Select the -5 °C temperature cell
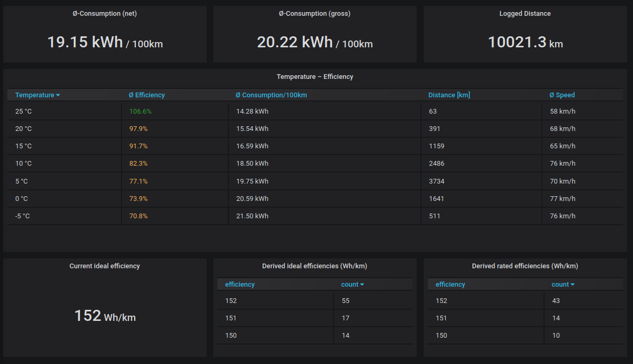 (64, 216)
